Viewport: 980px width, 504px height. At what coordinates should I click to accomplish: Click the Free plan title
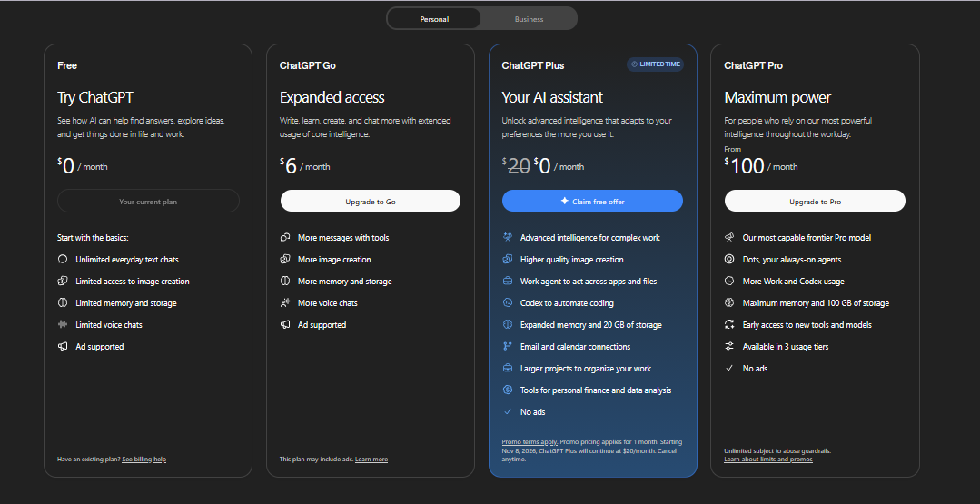pos(67,65)
